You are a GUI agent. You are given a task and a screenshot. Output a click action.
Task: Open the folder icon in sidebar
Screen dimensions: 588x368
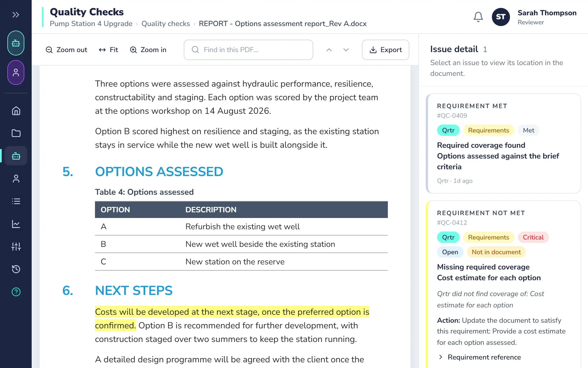[16, 133]
